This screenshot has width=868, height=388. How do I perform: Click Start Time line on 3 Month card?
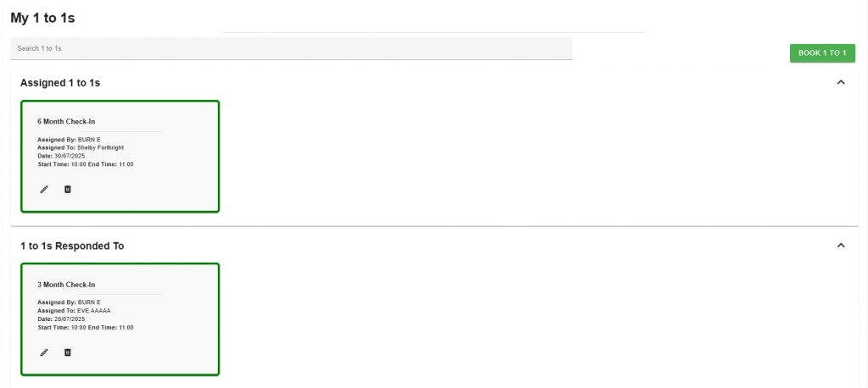click(85, 328)
